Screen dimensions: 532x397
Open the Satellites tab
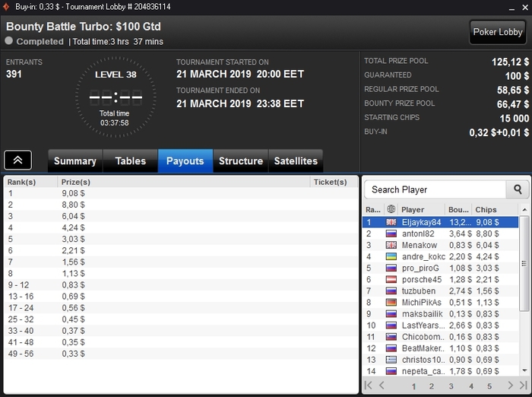coord(296,161)
